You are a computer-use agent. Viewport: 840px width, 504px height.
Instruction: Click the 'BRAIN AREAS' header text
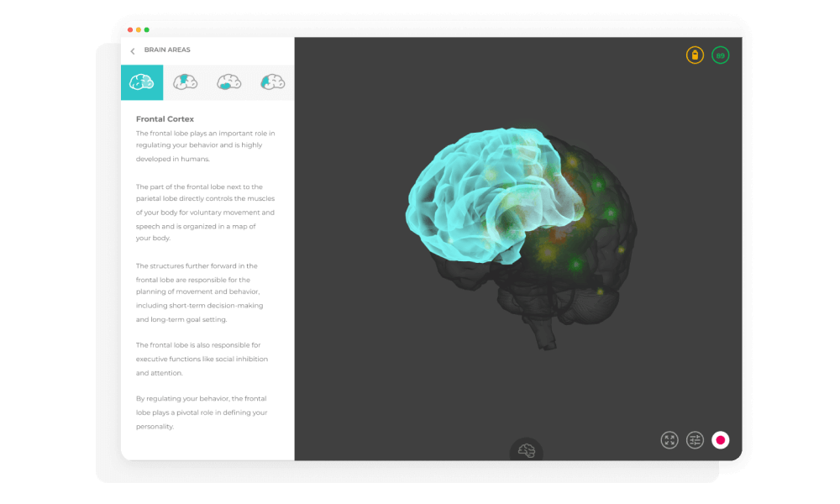pos(167,50)
